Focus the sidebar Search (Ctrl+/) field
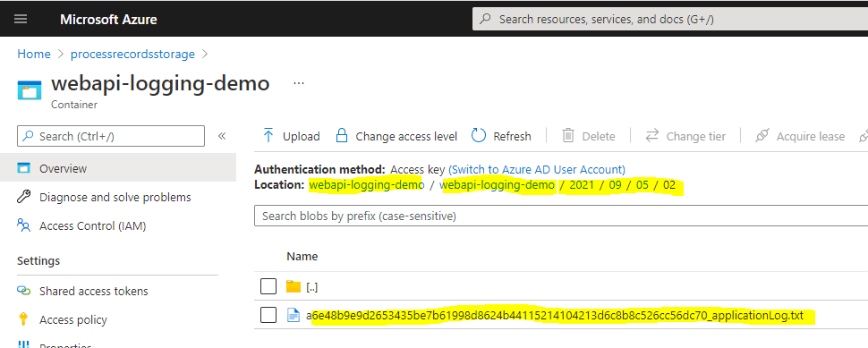Image resolution: width=868 pixels, height=348 pixels. point(111,136)
